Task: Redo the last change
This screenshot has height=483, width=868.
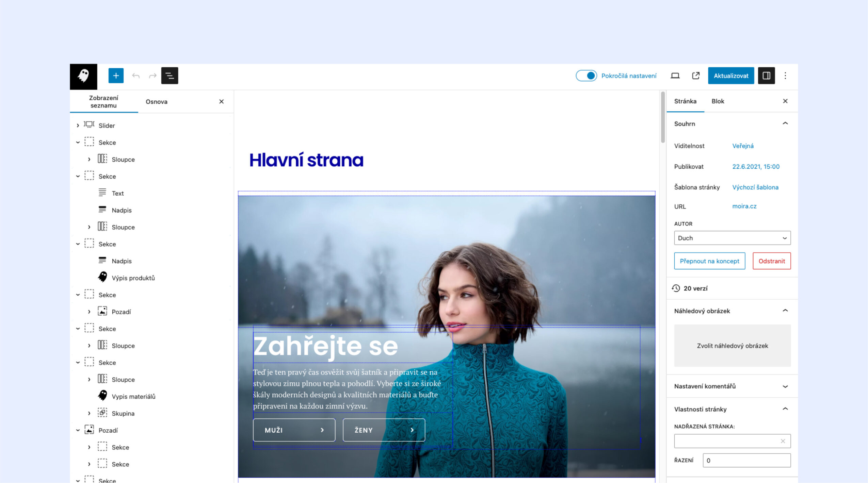Action: pos(152,76)
